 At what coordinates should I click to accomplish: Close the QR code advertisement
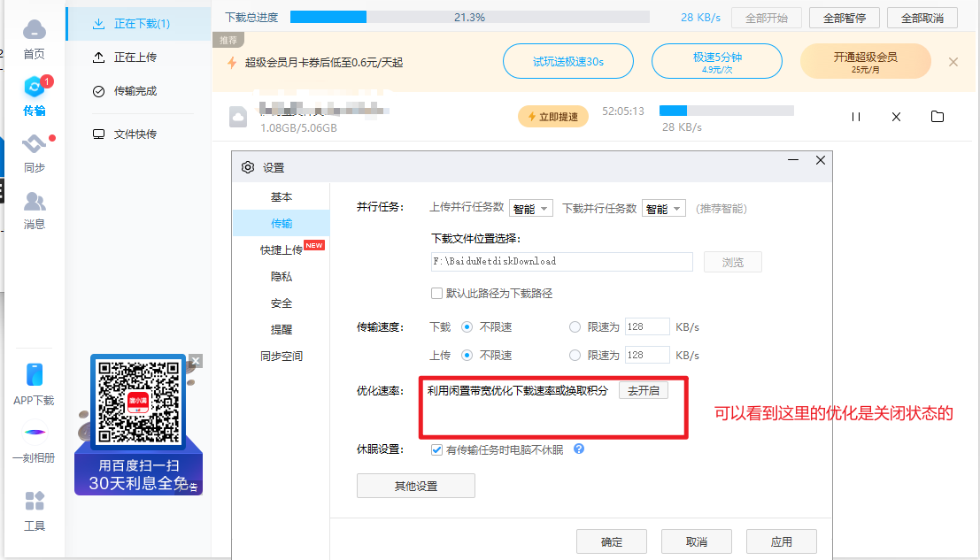tap(196, 361)
